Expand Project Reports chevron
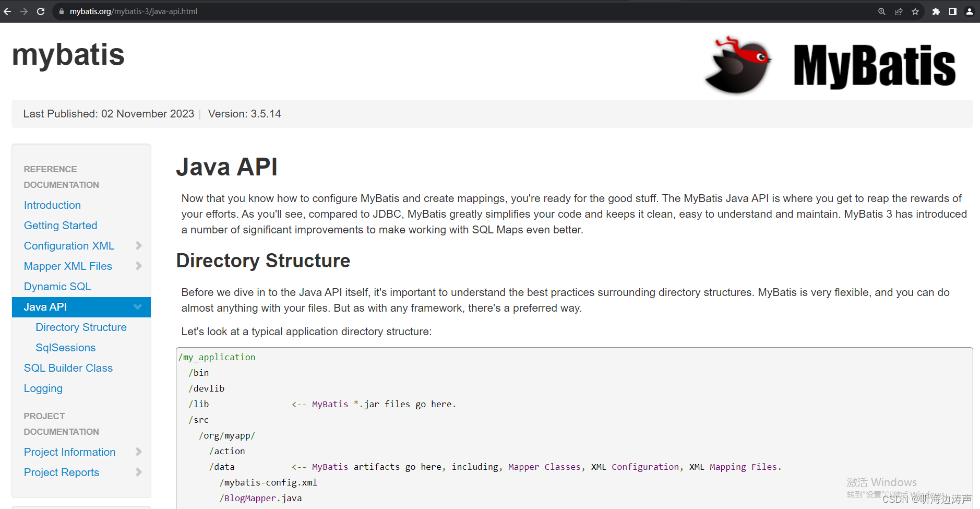 139,472
